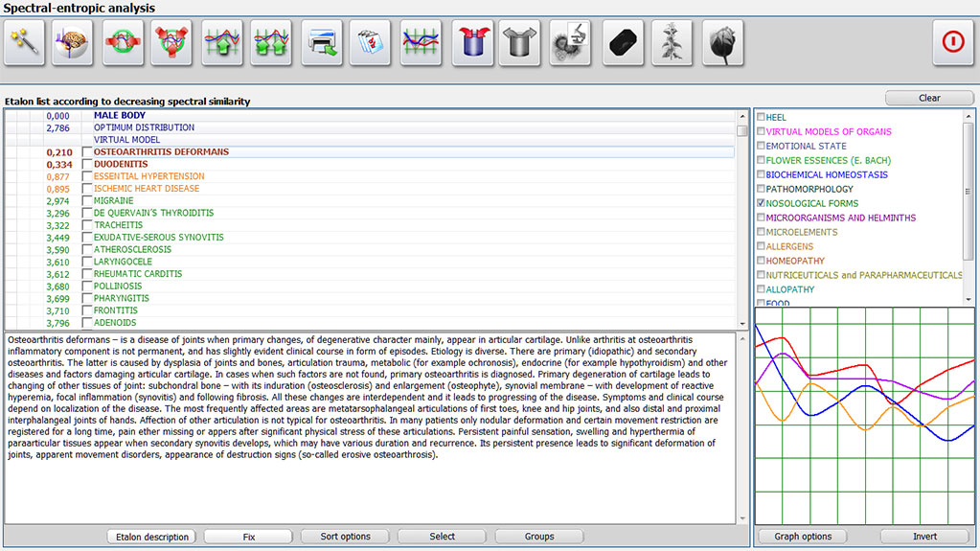
Task: Click the printer icon in toolbar
Action: (x=321, y=42)
